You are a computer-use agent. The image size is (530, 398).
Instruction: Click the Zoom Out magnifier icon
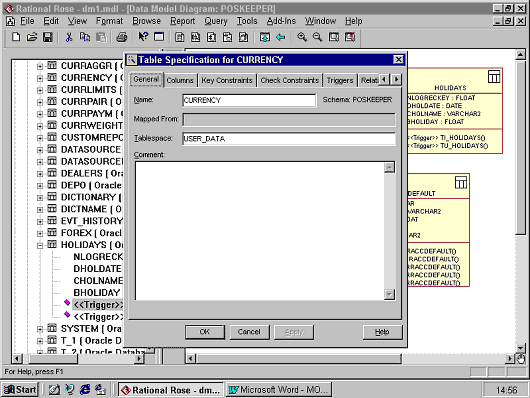(317, 37)
